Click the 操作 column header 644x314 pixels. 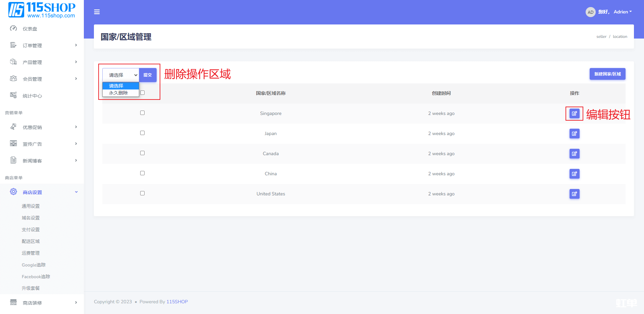point(574,93)
